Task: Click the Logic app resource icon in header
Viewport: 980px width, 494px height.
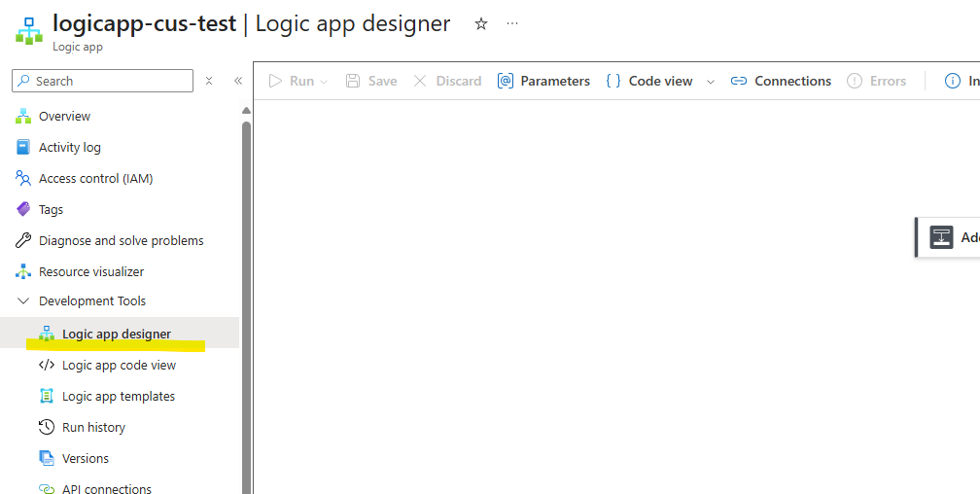Action: (29, 31)
